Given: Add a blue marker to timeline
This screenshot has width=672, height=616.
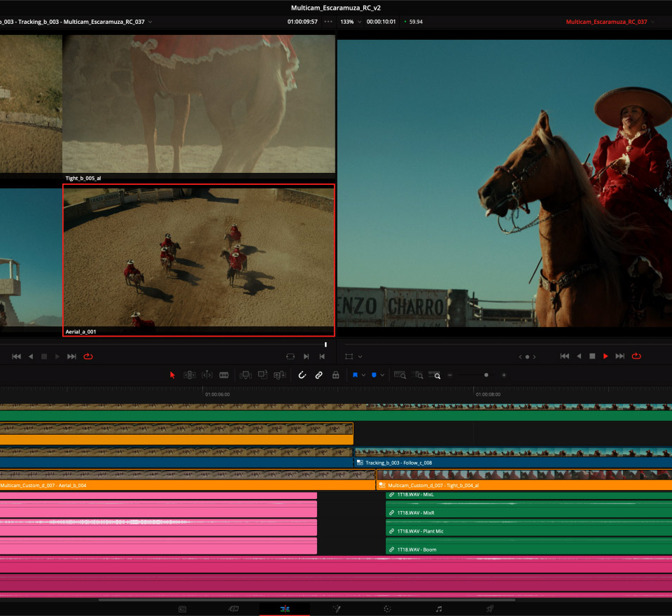Looking at the screenshot, I should coord(374,375).
